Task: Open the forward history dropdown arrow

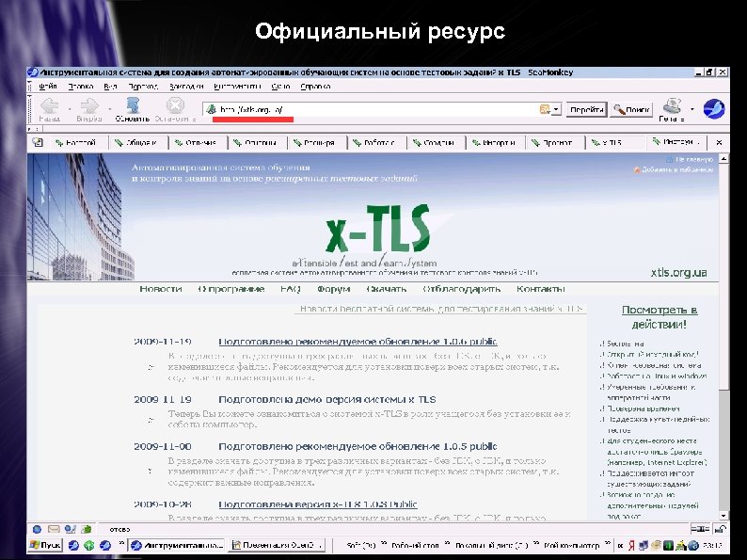Action: point(110,109)
